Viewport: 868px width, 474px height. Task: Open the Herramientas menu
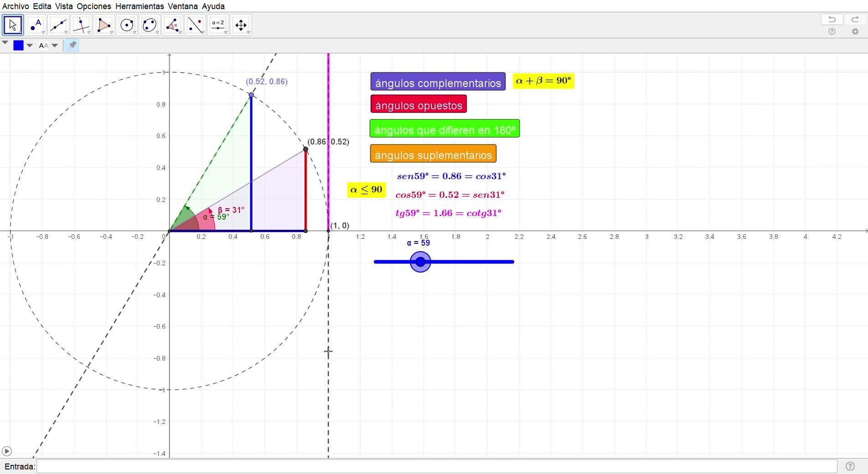[x=139, y=6]
